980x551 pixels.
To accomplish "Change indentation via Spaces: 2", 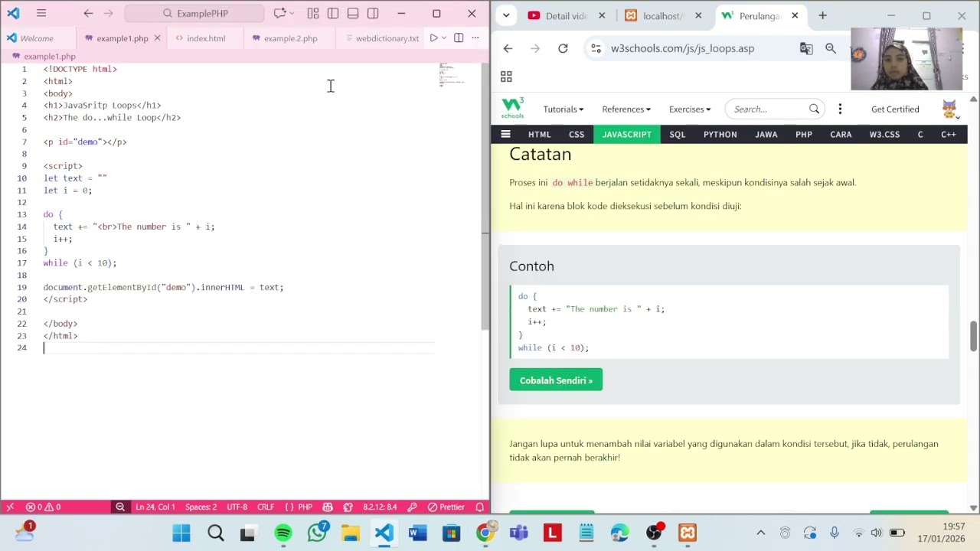I will click(x=201, y=507).
